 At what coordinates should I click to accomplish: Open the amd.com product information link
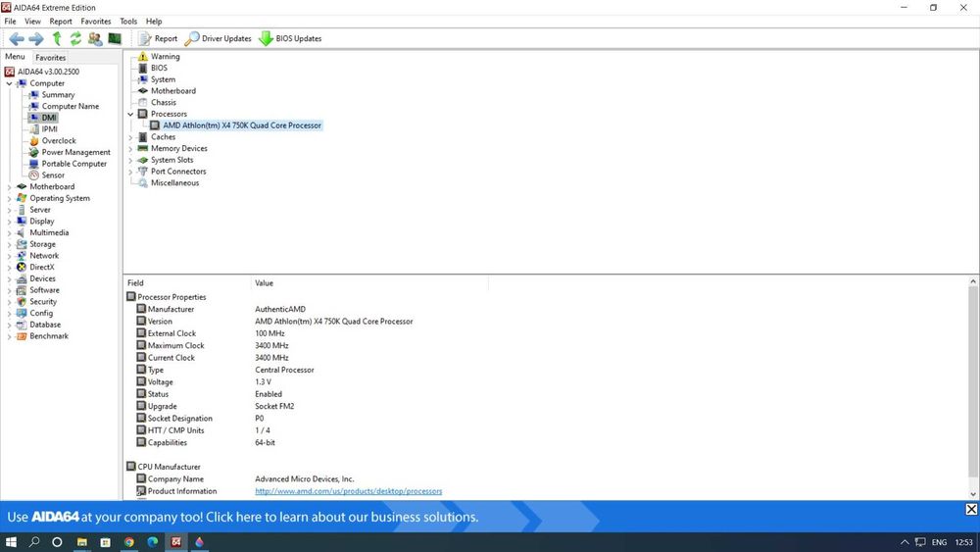tap(348, 491)
